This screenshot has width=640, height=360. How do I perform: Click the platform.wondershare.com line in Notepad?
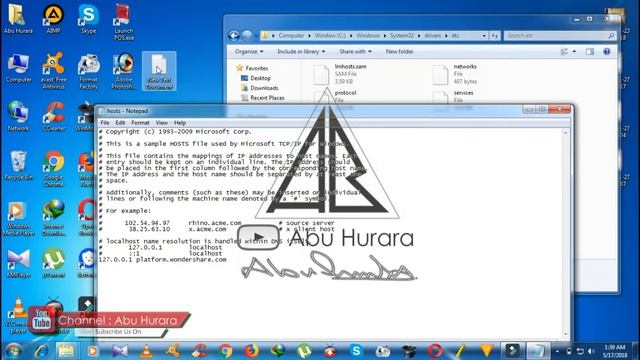point(162,260)
